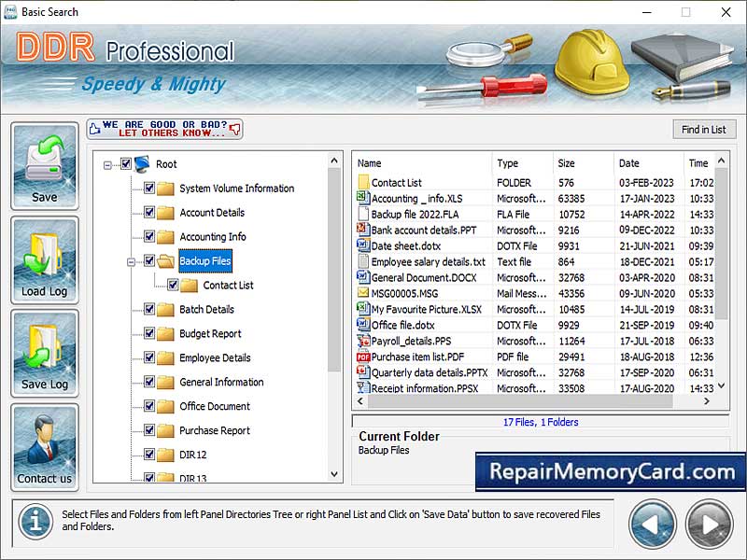This screenshot has height=560, width=747.
Task: Toggle the Budget Report checkbox
Action: coord(148,333)
